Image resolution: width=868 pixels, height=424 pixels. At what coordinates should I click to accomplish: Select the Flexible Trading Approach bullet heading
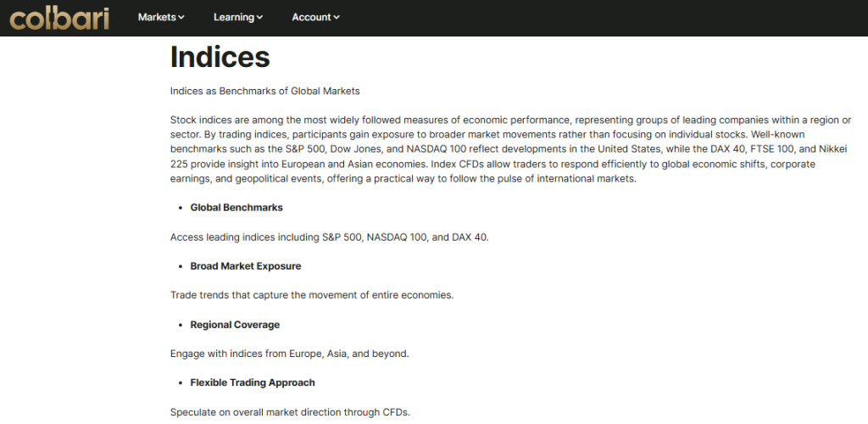tap(253, 382)
